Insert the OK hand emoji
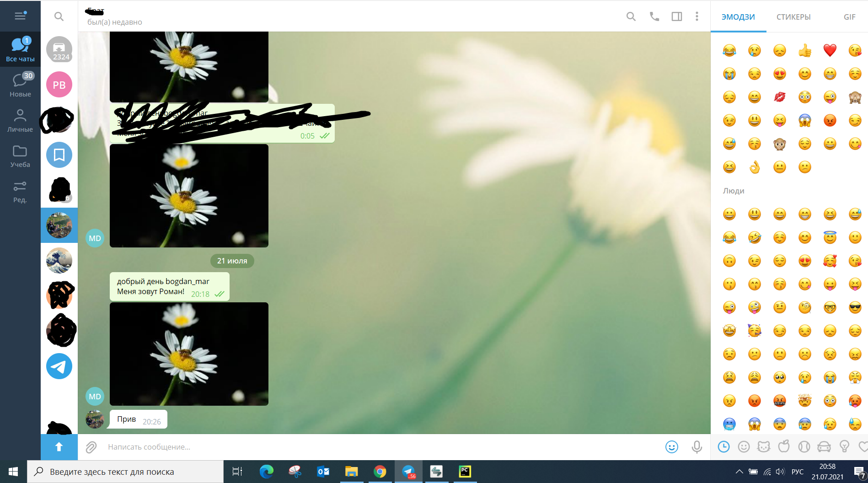The height and width of the screenshot is (483, 868). point(755,167)
